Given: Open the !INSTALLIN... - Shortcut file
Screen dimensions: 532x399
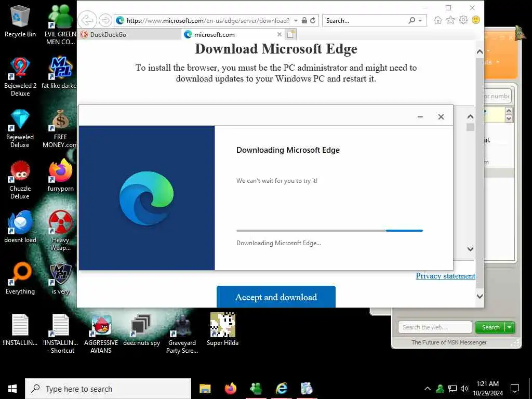Looking at the screenshot, I should tap(60, 334).
